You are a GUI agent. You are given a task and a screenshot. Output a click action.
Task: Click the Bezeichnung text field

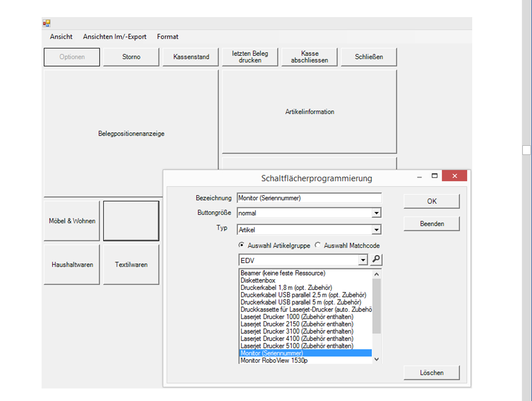[309, 198]
